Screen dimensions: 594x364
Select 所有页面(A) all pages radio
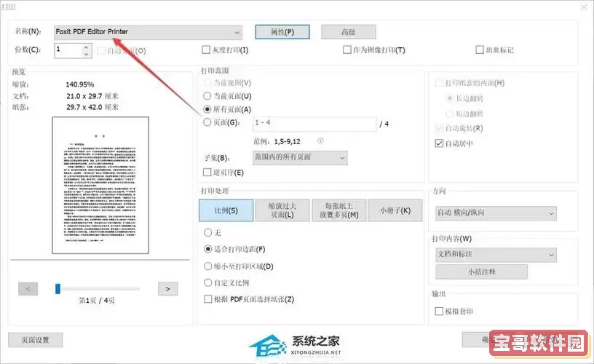(207, 109)
